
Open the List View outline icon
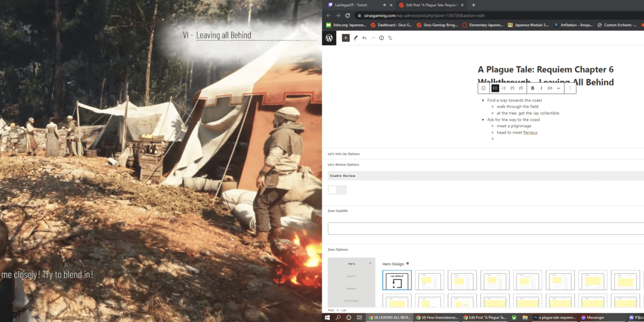tap(390, 38)
